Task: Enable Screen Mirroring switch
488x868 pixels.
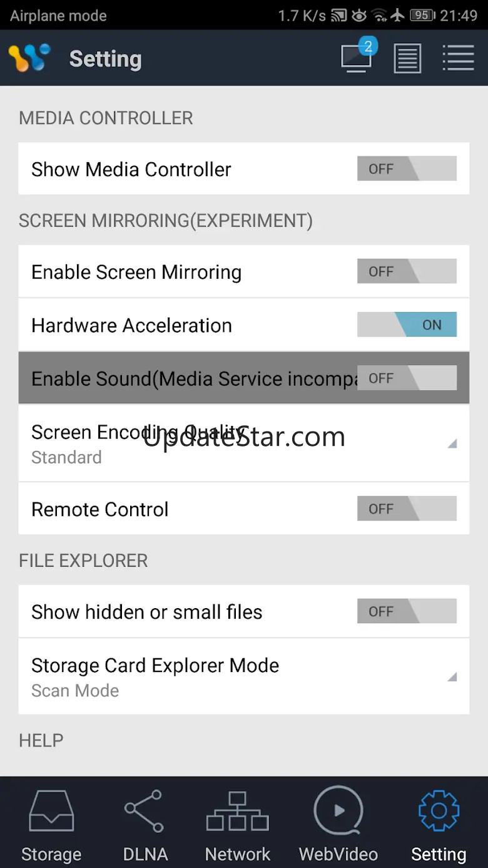Action: 407,272
